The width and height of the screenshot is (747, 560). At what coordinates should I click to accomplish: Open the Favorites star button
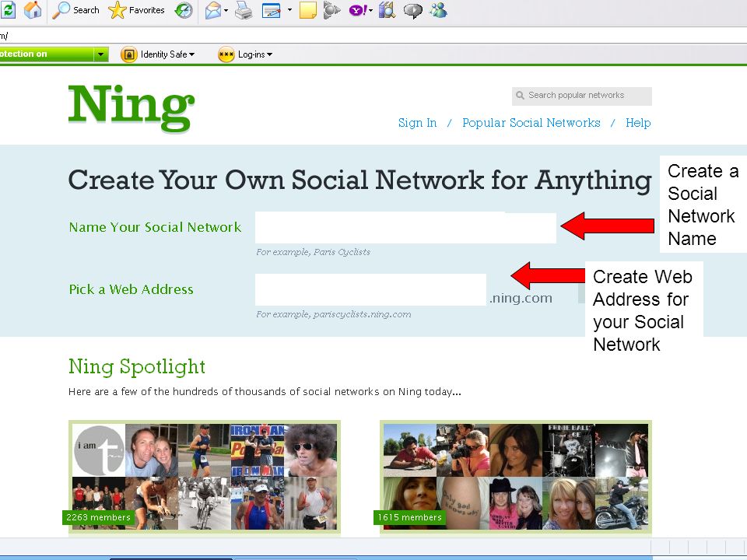click(x=136, y=10)
